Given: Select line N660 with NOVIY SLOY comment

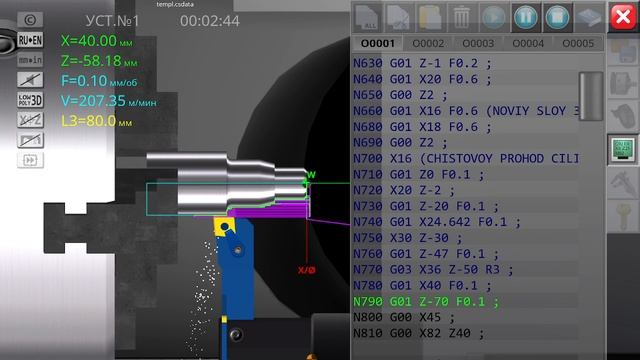Looking at the screenshot, I should 465,111.
